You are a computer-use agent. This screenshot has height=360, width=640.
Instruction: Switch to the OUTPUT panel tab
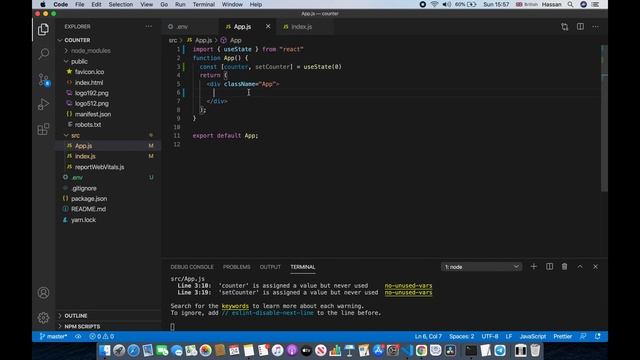point(270,267)
